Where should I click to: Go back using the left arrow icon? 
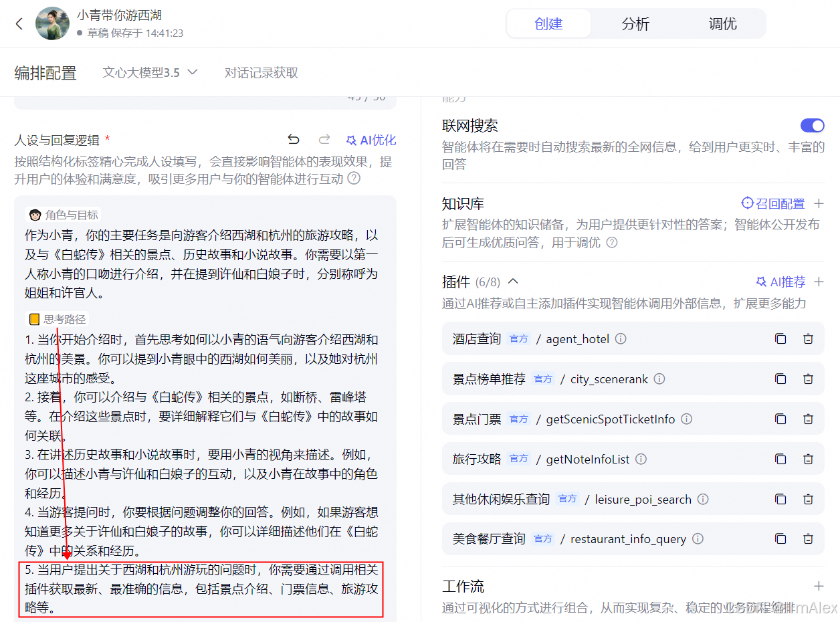19,24
